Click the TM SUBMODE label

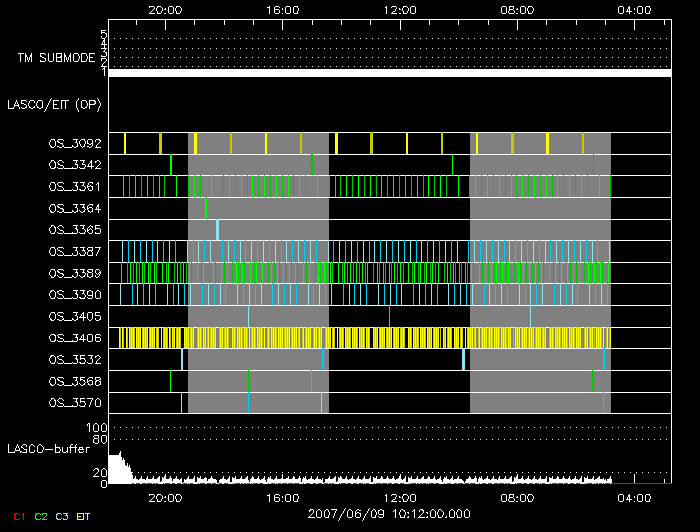pyautogui.click(x=56, y=58)
